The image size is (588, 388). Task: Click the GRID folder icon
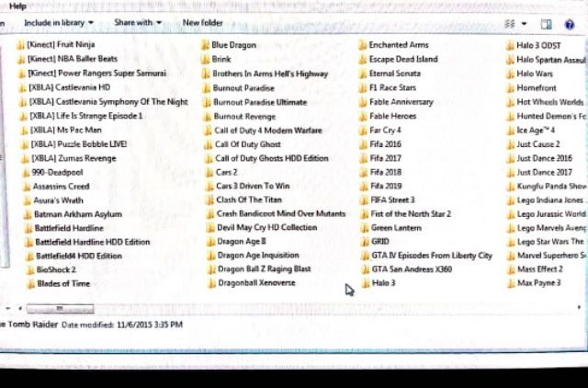(x=363, y=242)
